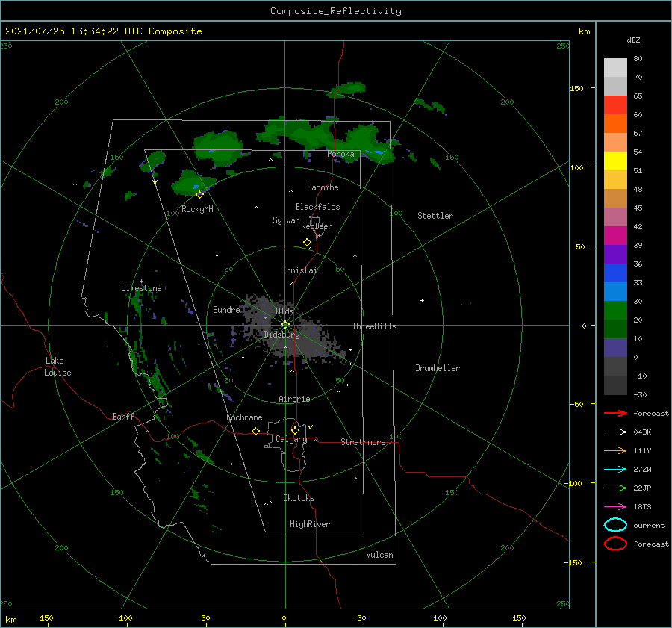Select the purple swatch between 39 and 36
Screen dimensions: 672x628
point(615,254)
